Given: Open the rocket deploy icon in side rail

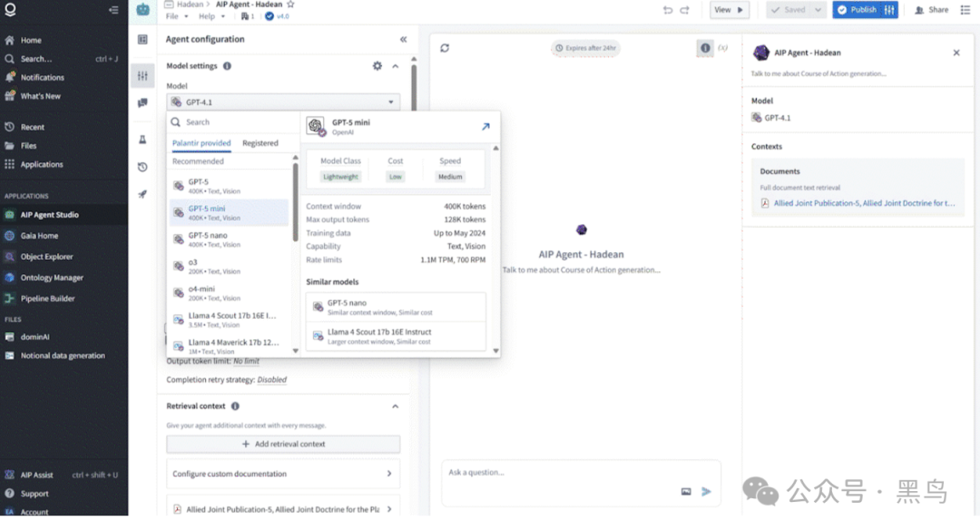Looking at the screenshot, I should [x=142, y=194].
